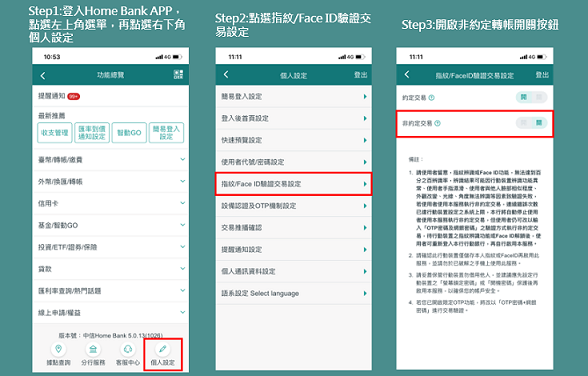Open 簡易登入設定 menu row
Viewport: 588px width, 376px height.
(x=294, y=96)
